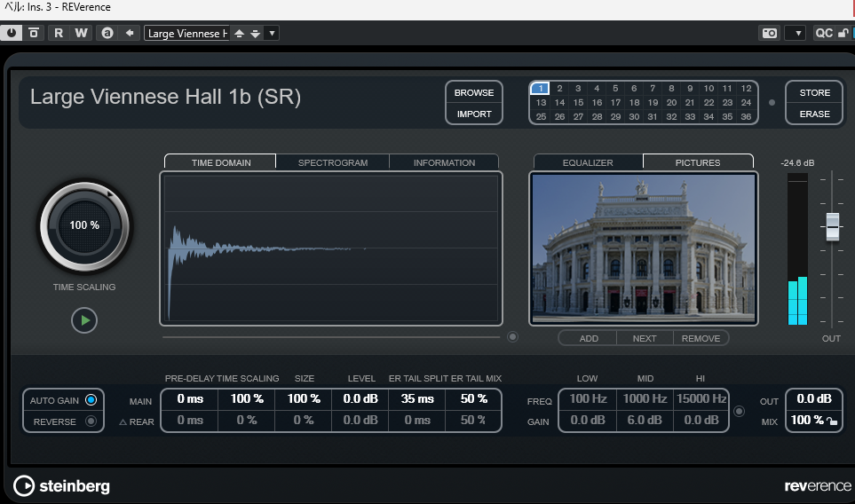Toggle A/B setting comparison button
855x504 pixels.
(107, 33)
